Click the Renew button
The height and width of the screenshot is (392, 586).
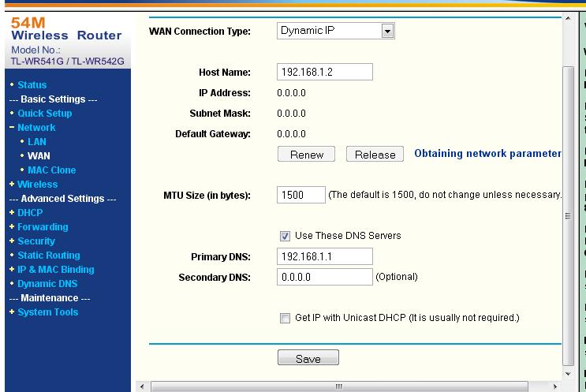coord(306,154)
